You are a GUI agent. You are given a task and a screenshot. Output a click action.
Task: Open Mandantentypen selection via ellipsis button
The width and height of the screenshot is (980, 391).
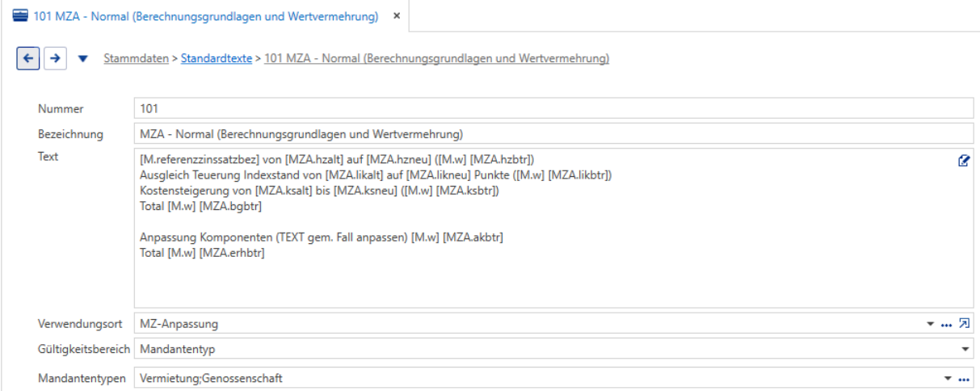[963, 378]
